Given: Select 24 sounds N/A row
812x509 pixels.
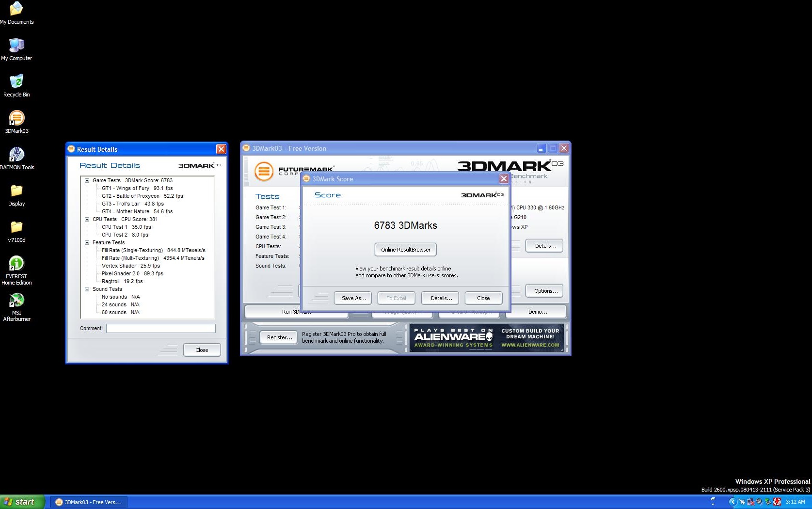Looking at the screenshot, I should pyautogui.click(x=121, y=304).
